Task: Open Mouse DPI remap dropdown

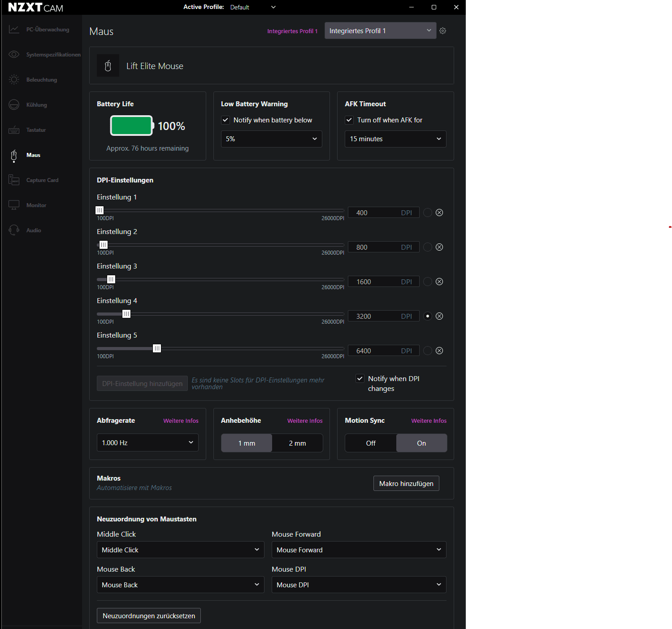Action: (359, 585)
